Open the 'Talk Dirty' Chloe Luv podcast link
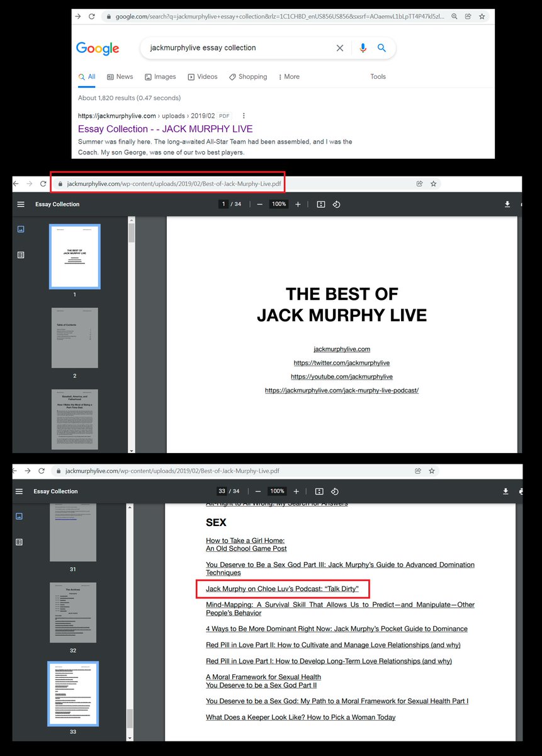Viewport: 542px width, 756px height. (x=282, y=589)
